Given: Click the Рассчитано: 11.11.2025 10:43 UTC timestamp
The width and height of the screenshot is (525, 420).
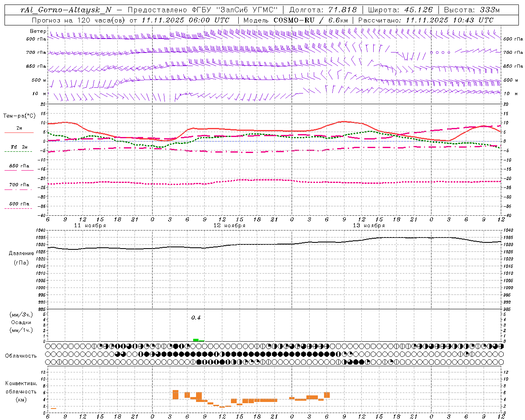Looking at the screenshot, I should click(x=426, y=20).
